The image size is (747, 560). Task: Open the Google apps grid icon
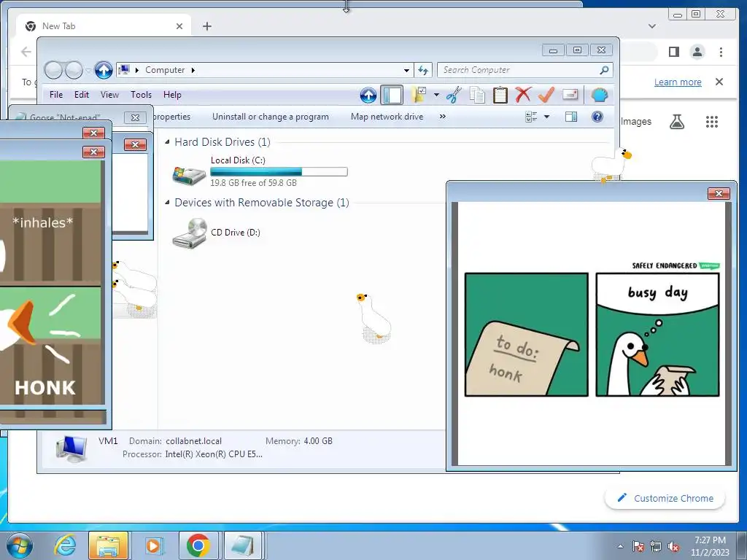click(712, 122)
